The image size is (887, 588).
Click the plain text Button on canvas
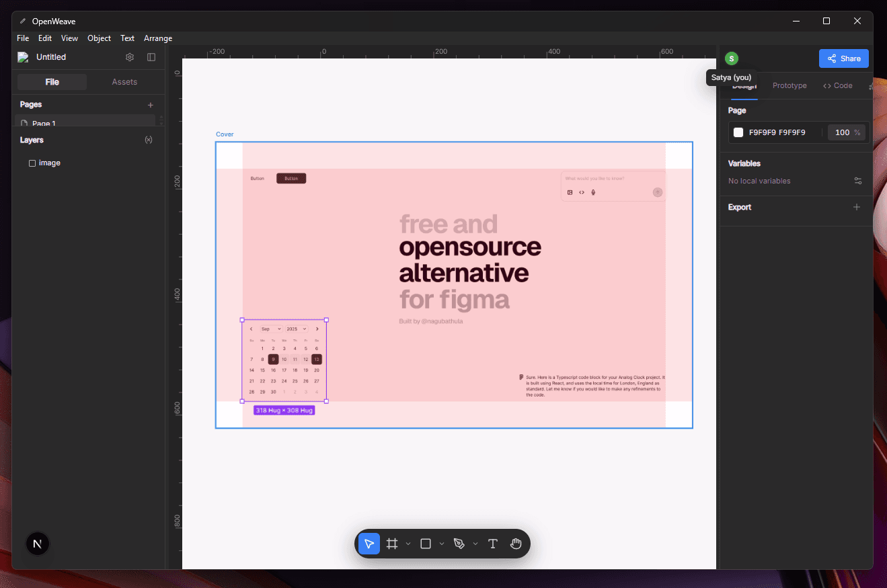pos(258,178)
